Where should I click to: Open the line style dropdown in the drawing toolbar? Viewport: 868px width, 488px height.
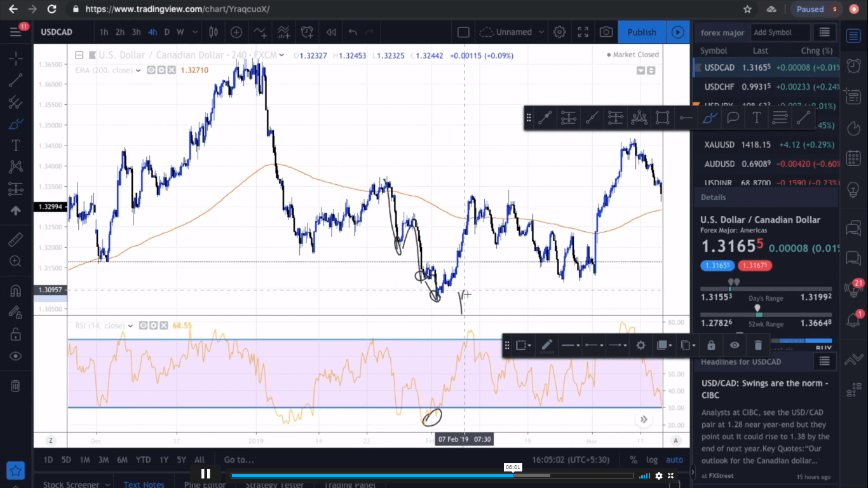click(570, 345)
